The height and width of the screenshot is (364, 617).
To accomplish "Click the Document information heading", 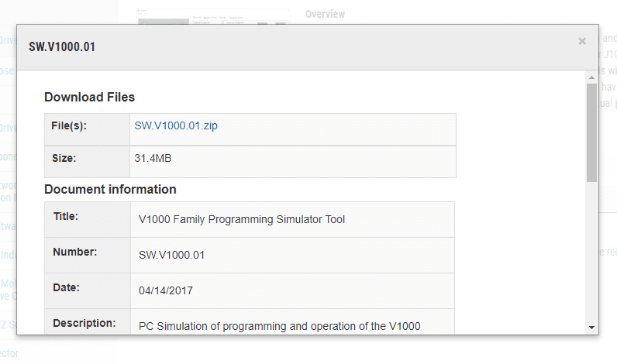I will [110, 190].
